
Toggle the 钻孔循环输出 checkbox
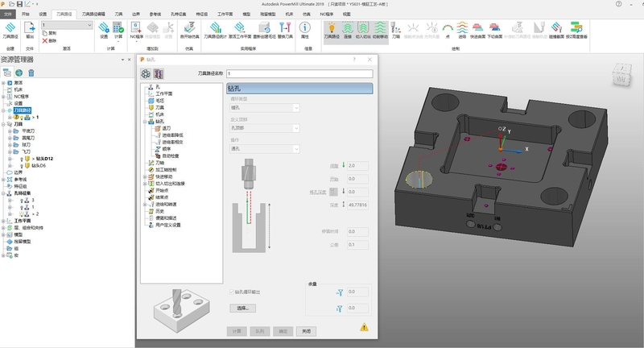[x=232, y=292]
